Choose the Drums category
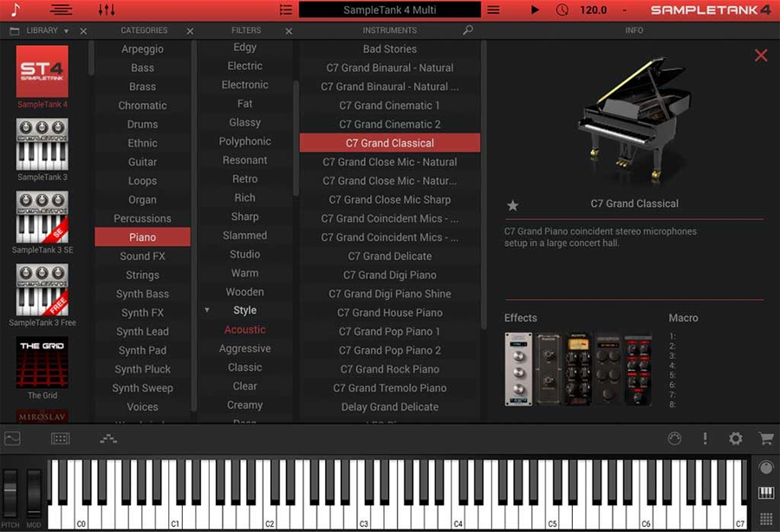Screen dimensions: 780x532 (x=143, y=124)
